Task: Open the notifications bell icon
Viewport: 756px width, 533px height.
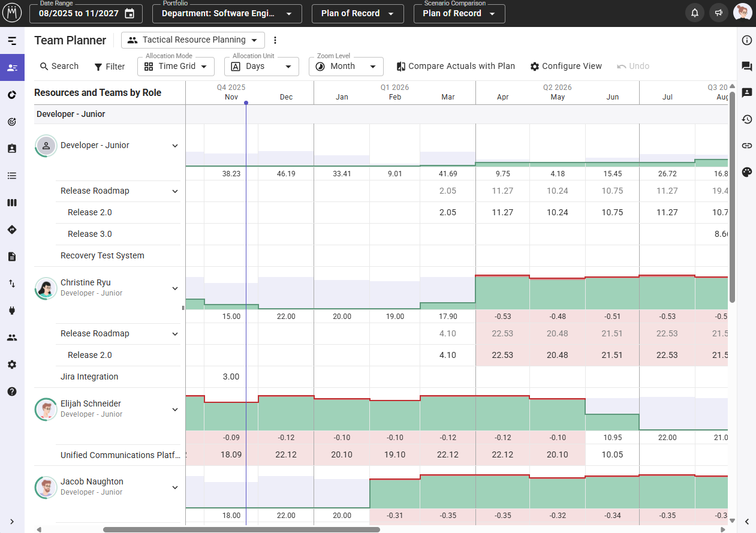Action: coord(695,13)
